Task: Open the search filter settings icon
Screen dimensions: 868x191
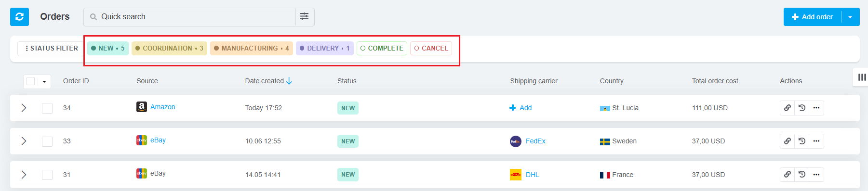Action: (x=305, y=17)
